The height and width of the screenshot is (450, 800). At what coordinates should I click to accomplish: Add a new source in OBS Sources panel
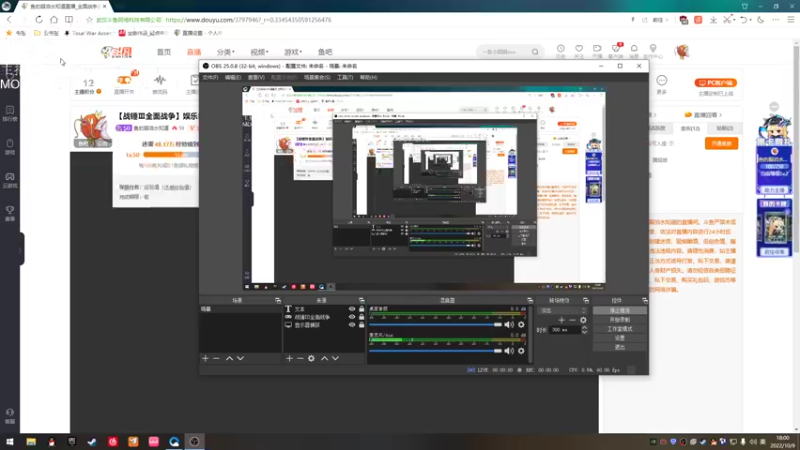coord(289,359)
